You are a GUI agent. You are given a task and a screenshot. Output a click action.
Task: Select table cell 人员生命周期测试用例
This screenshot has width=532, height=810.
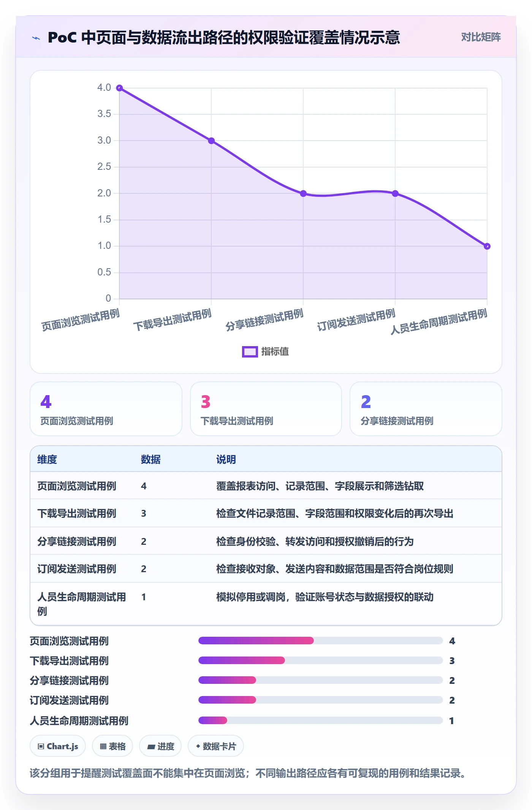pyautogui.click(x=82, y=604)
